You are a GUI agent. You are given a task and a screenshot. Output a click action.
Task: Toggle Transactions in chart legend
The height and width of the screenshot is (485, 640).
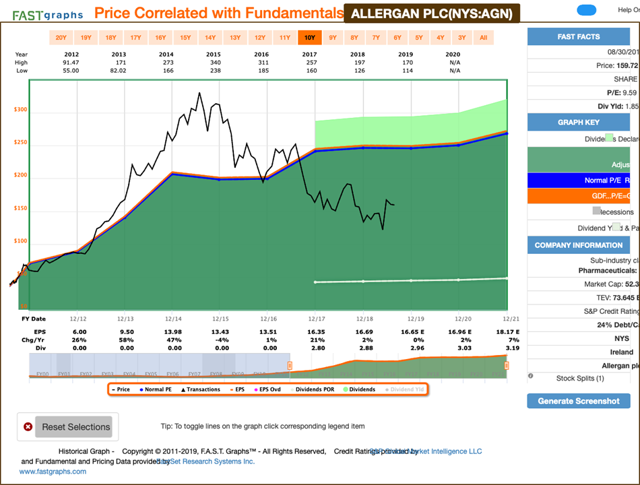(200, 389)
